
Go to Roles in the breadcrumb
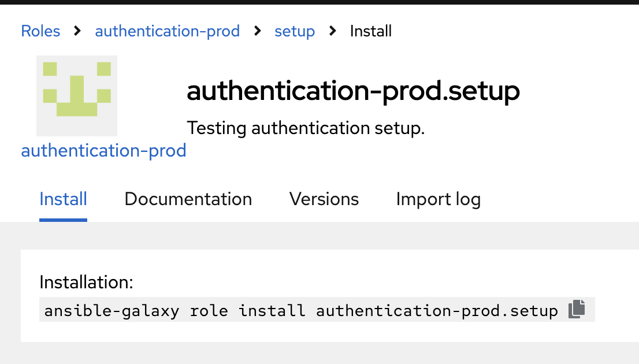point(40,31)
